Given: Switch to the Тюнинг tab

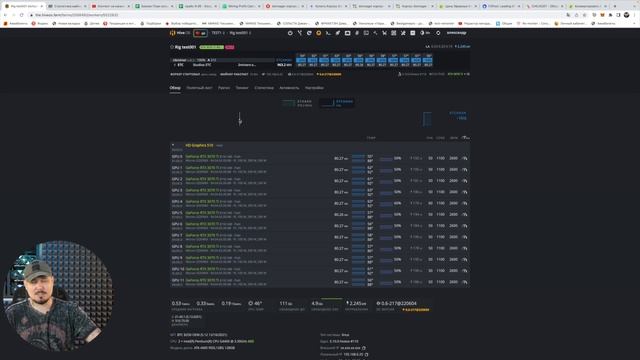Looking at the screenshot, I should 242,88.
